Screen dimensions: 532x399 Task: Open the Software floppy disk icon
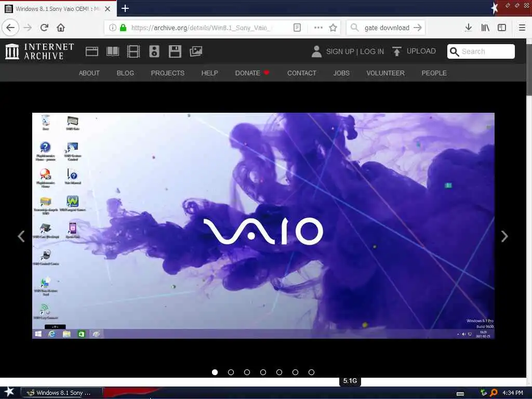point(175,51)
